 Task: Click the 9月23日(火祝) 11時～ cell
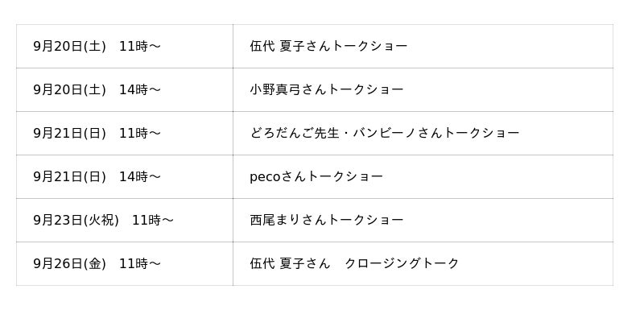coord(125,221)
